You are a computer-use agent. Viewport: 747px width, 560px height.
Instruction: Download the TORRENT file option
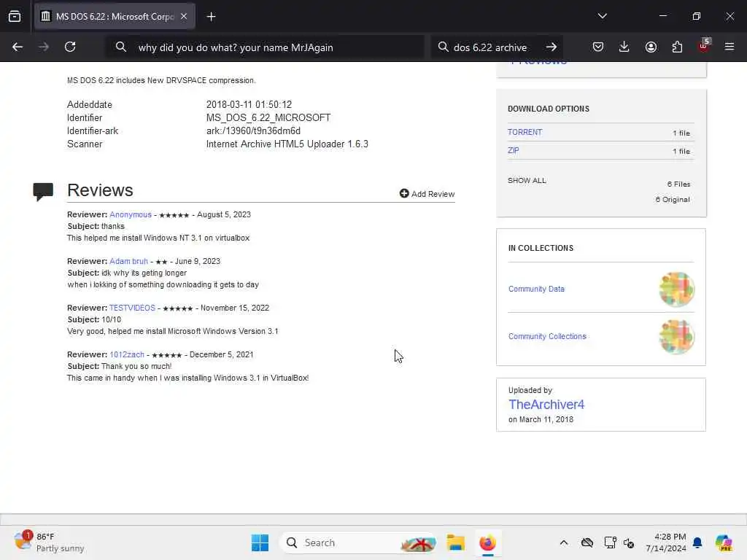tap(525, 133)
